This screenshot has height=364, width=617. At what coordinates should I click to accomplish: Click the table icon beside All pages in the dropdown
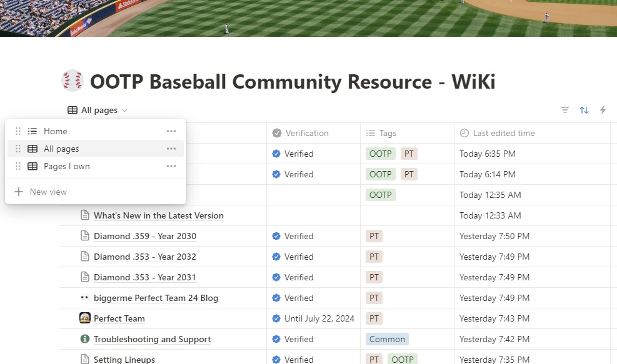[33, 149]
